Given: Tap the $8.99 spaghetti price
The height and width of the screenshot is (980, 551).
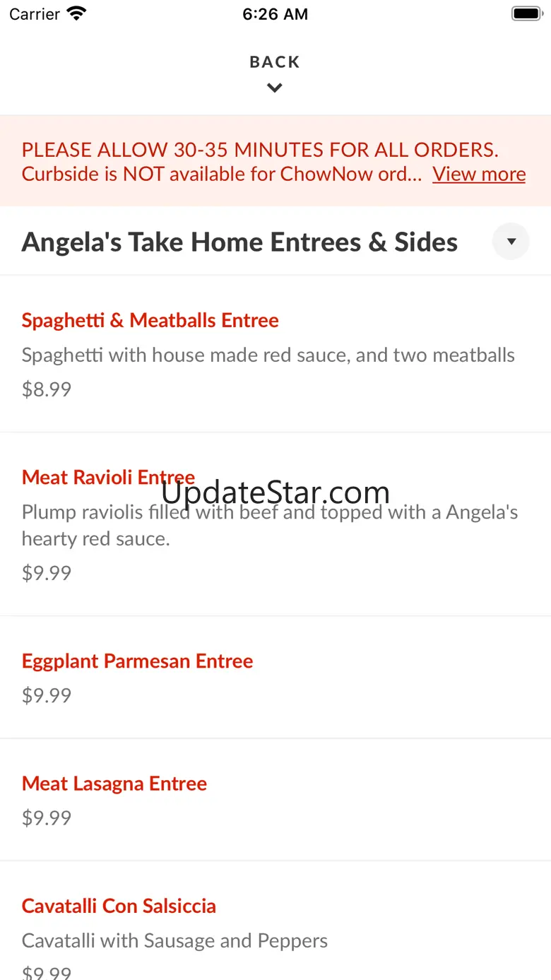Looking at the screenshot, I should (47, 389).
